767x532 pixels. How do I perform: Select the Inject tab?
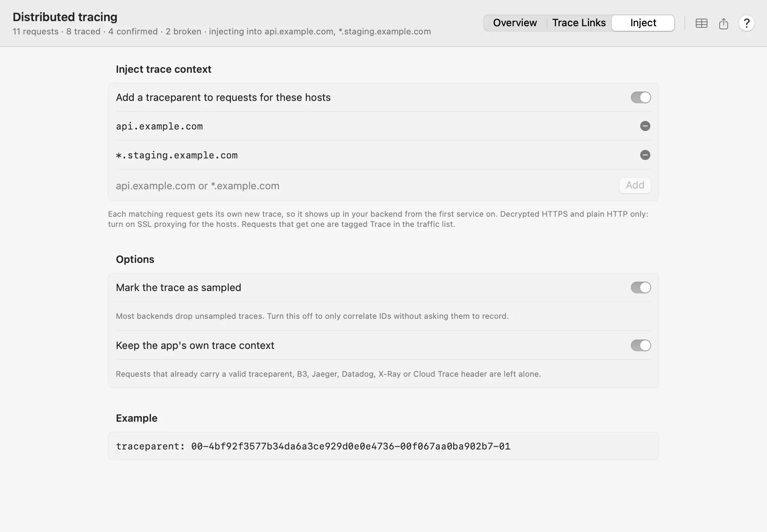click(643, 23)
